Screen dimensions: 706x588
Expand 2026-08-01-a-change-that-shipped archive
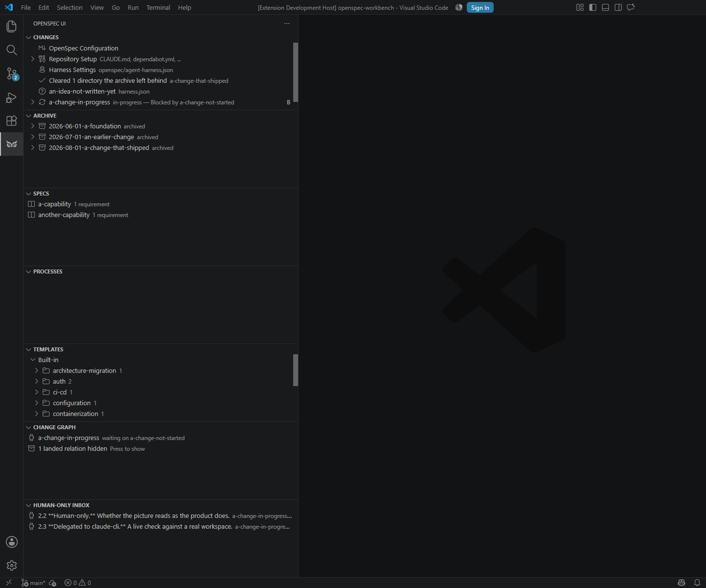33,148
